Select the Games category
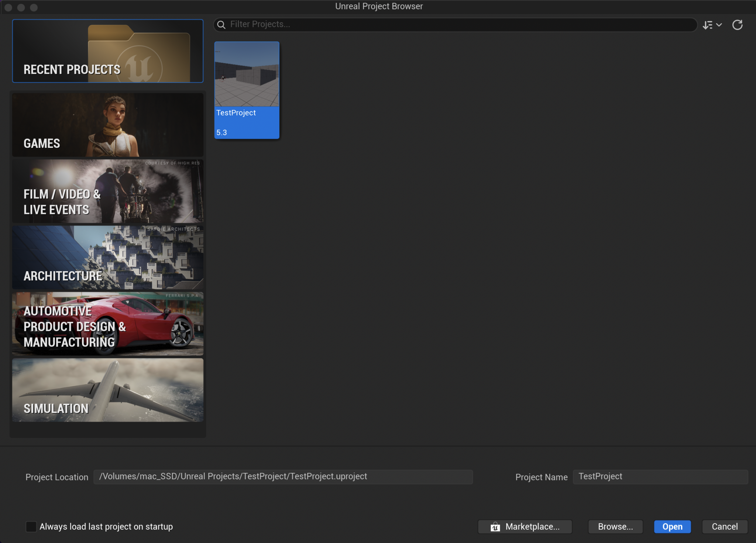This screenshot has height=543, width=756. tap(108, 125)
